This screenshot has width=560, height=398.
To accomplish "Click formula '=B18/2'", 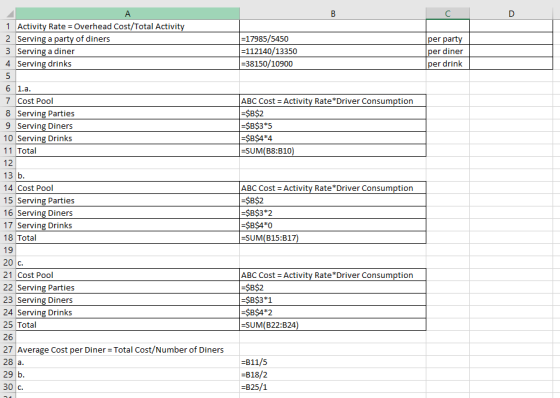I will pos(332,374).
